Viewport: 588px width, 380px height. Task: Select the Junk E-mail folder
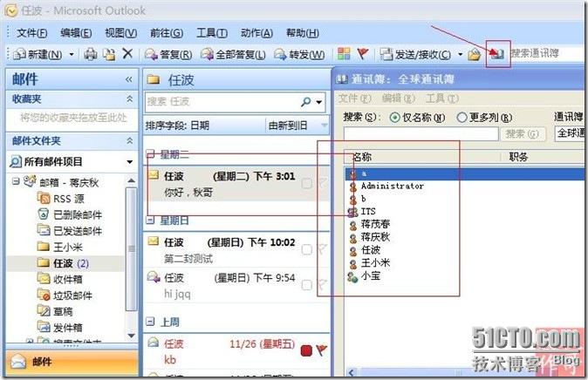(65, 295)
